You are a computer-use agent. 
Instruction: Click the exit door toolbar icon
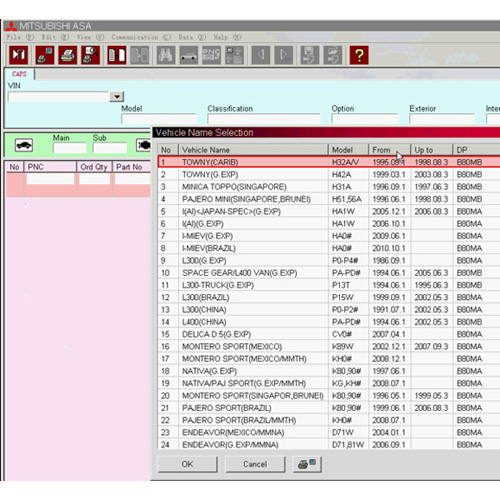18,55
